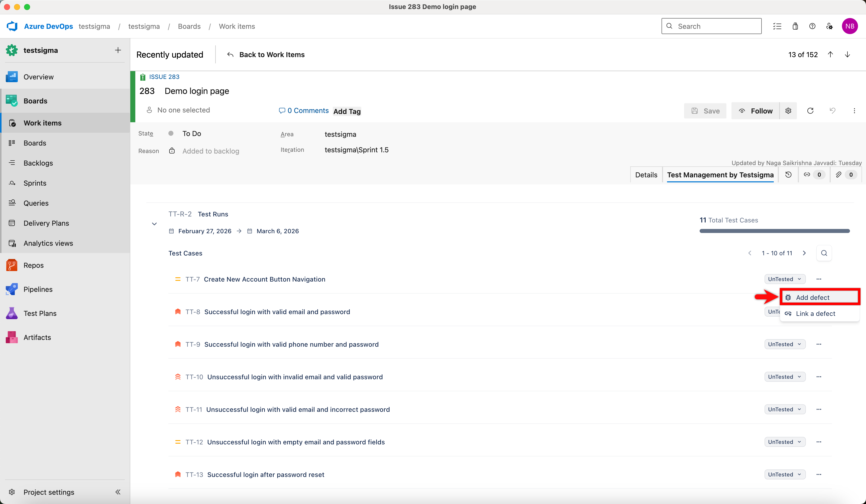
Task: Go to previous work item arrow
Action: (830, 55)
